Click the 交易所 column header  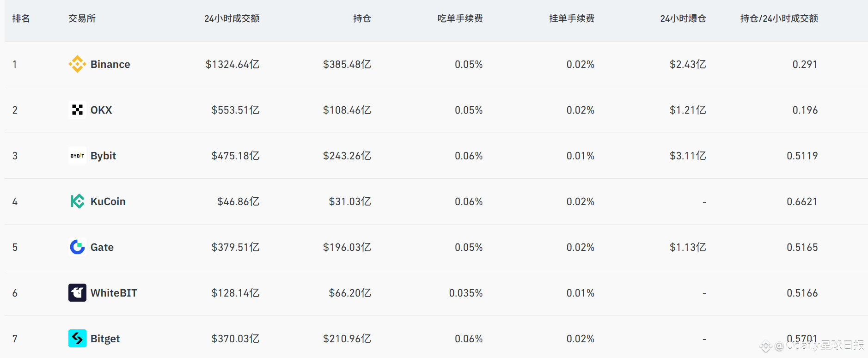(x=82, y=18)
